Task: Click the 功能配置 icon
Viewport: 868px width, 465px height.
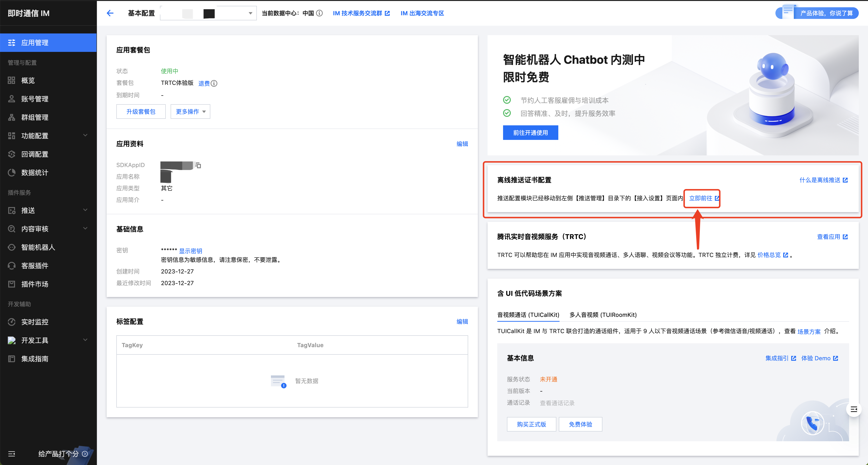Action: pos(11,136)
